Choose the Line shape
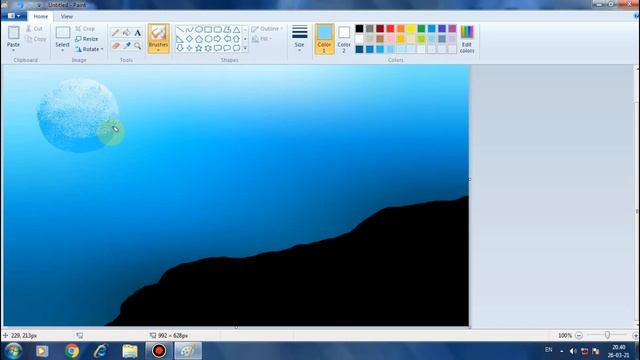The image size is (640, 360). (x=180, y=30)
